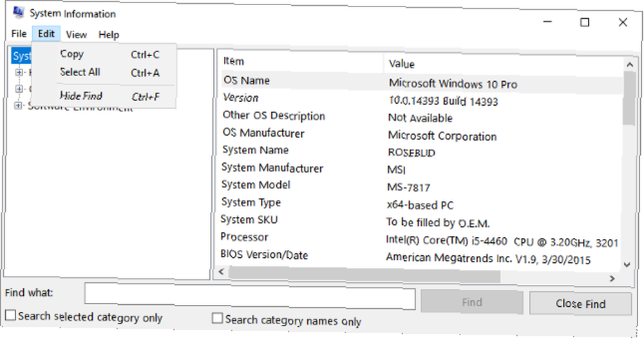Click the disabled Find button
Screen dimensions: 644x339
(x=471, y=302)
